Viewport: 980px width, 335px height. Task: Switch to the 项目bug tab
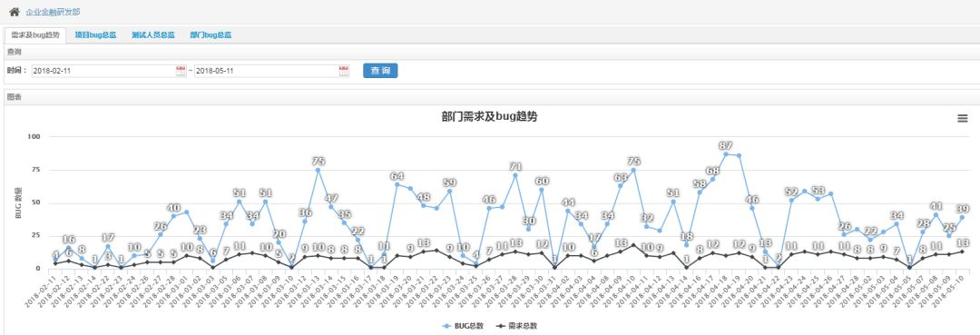coord(95,35)
